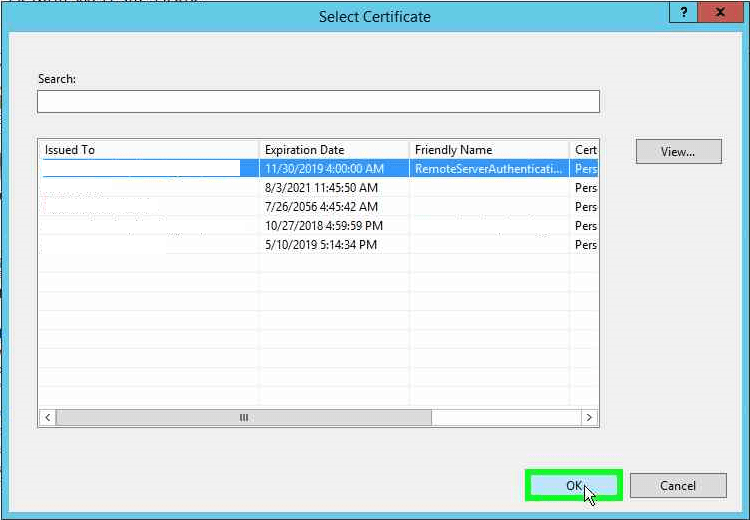This screenshot has height=520, width=750.
Task: Click the OK button
Action: point(574,486)
